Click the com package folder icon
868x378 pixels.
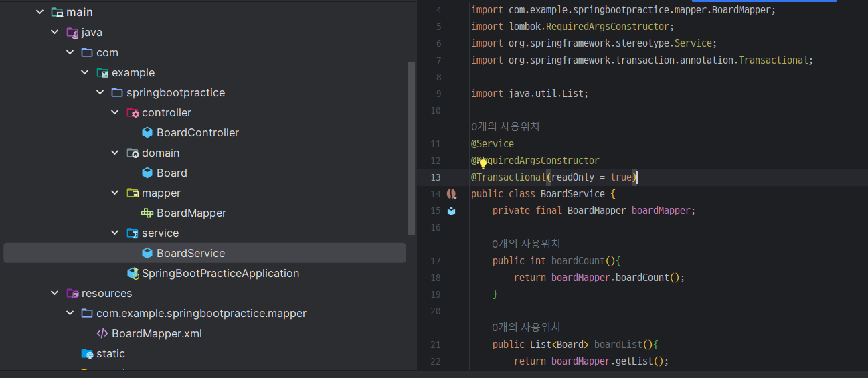tap(87, 52)
